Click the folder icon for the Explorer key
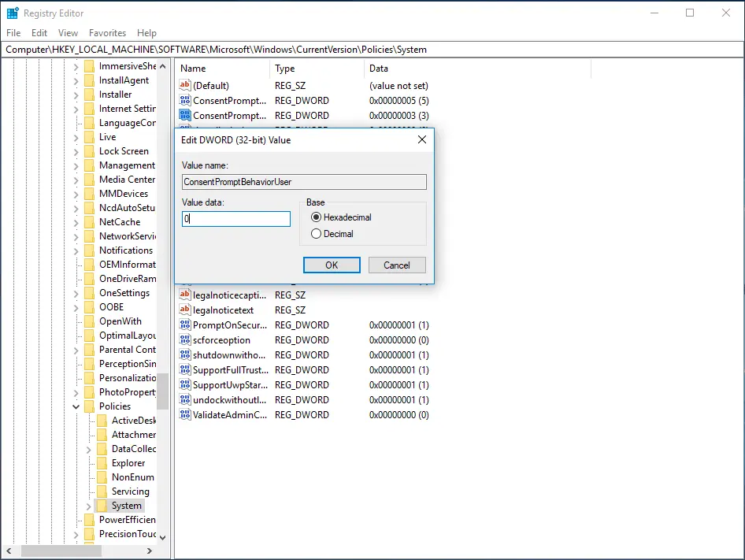This screenshot has height=560, width=745. [103, 463]
